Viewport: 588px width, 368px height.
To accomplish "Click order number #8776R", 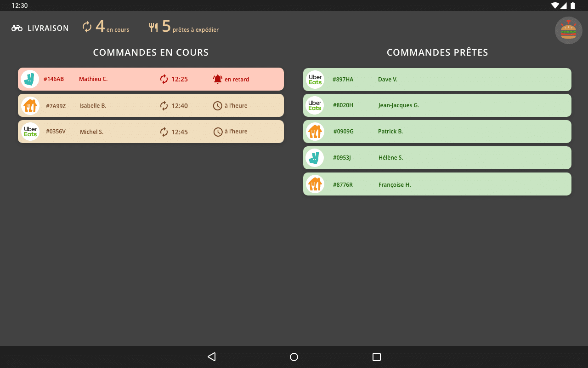I will (343, 185).
